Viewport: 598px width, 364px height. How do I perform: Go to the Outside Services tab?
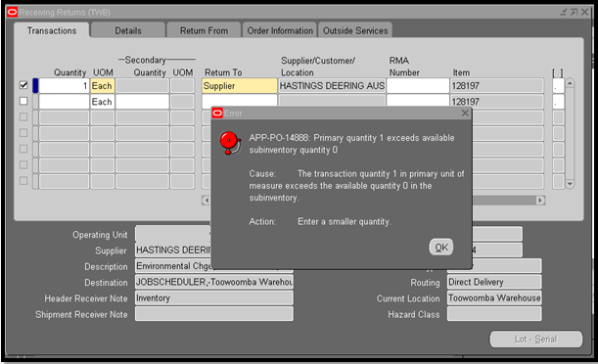pos(355,30)
